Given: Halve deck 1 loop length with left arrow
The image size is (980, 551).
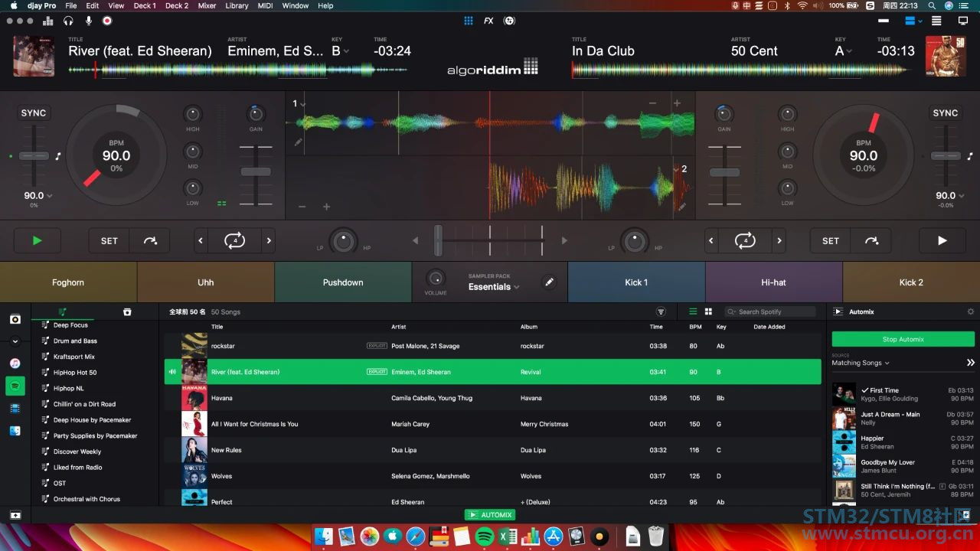Looking at the screenshot, I should [x=201, y=240].
